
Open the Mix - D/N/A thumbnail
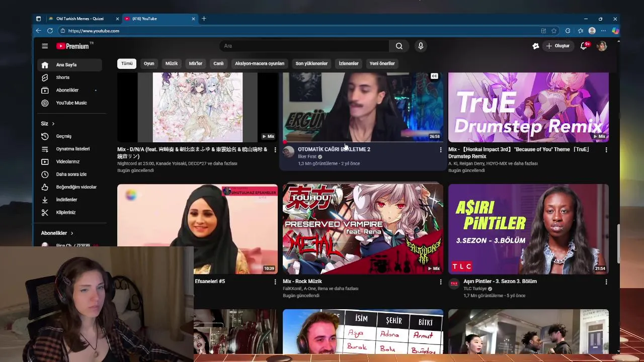197,107
